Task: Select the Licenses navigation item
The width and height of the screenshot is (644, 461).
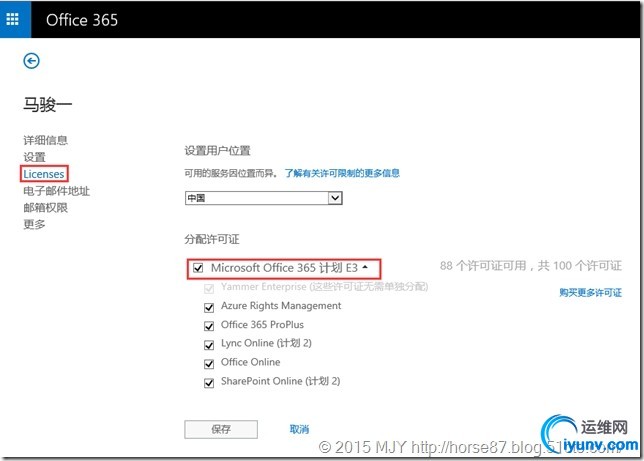Action: [x=44, y=174]
